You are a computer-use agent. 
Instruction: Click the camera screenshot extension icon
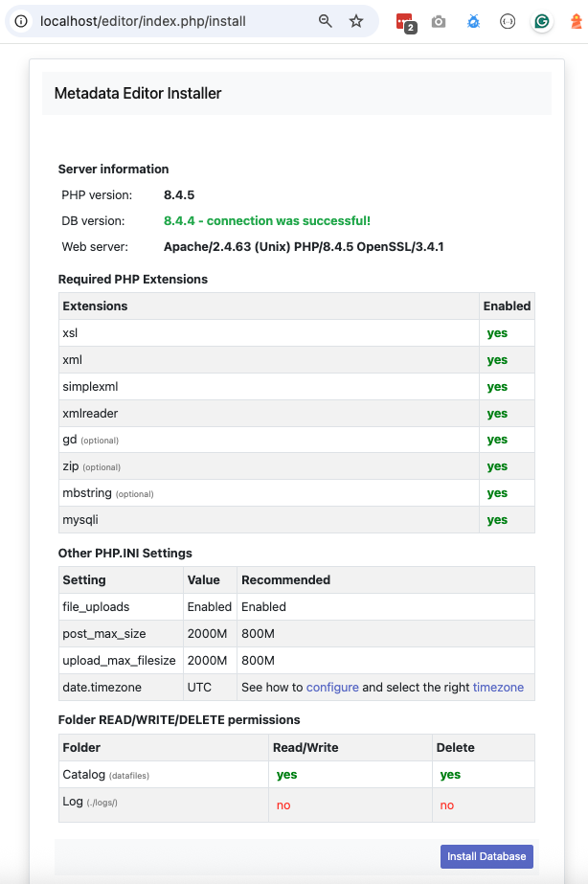tap(439, 21)
